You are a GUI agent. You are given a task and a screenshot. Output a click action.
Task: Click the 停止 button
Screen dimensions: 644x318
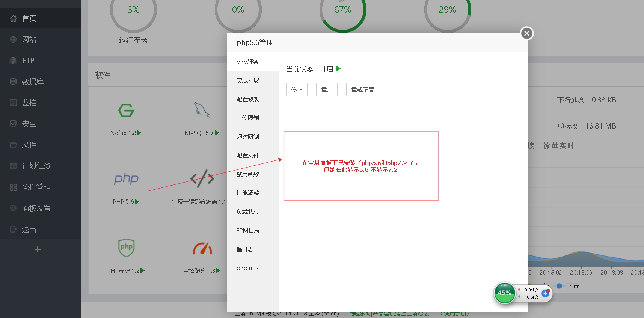pos(297,90)
